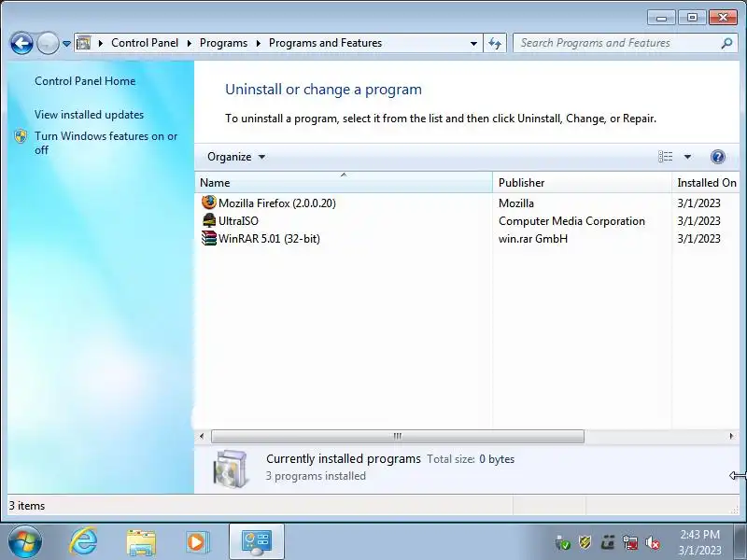
Task: Click Control Panel taskbar button
Action: (257, 542)
